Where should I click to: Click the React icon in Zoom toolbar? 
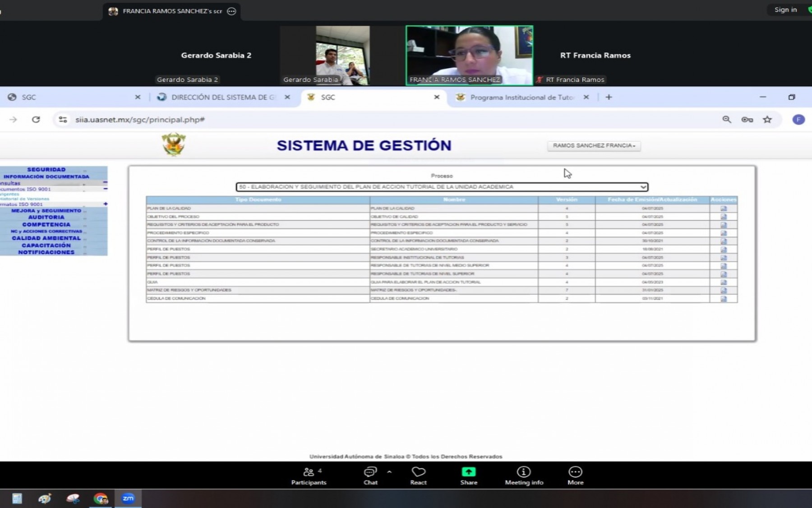tap(418, 472)
